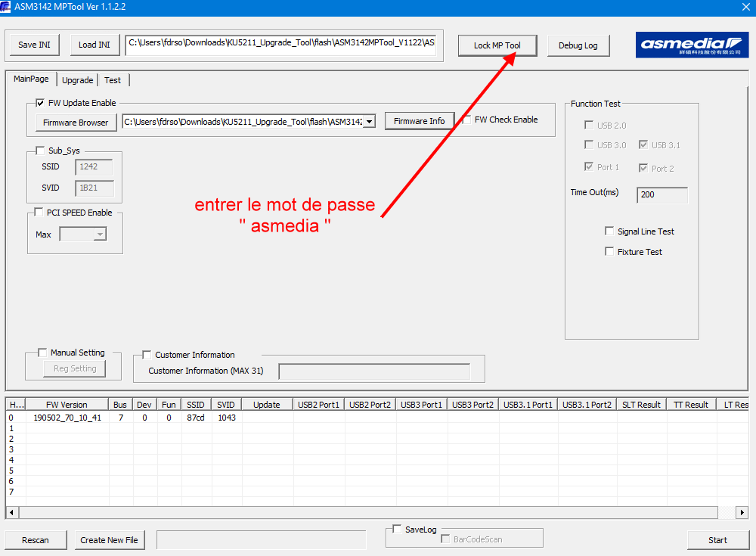Screen dimensions: 756x556
Task: Click the SLT Result column header
Action: click(641, 405)
